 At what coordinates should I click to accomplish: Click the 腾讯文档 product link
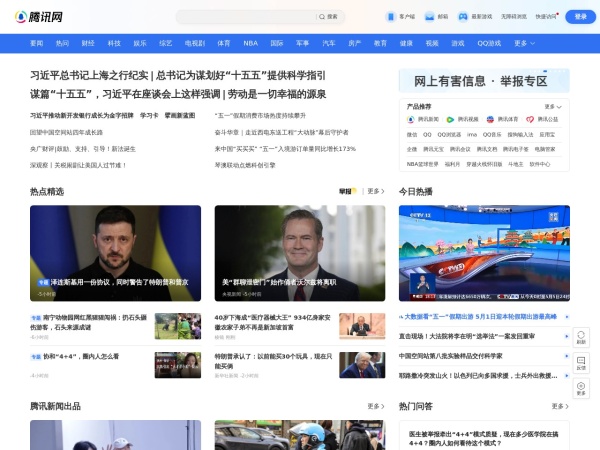(x=487, y=149)
